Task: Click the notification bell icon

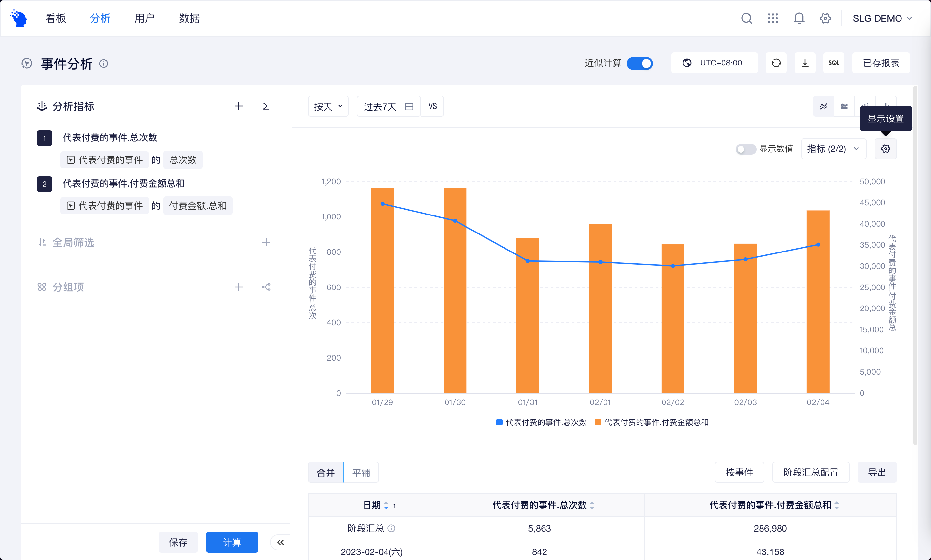Action: tap(799, 18)
